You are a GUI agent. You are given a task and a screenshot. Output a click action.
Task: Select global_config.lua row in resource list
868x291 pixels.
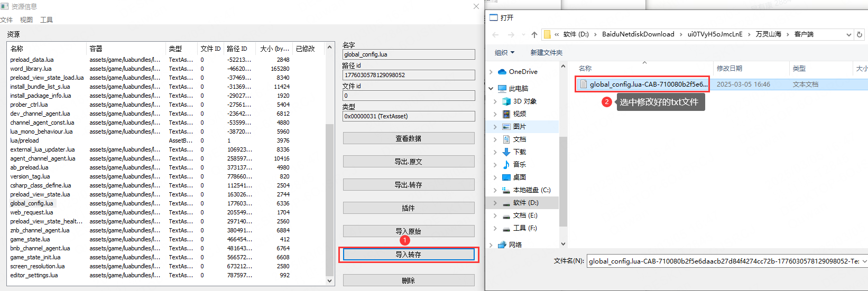point(167,203)
